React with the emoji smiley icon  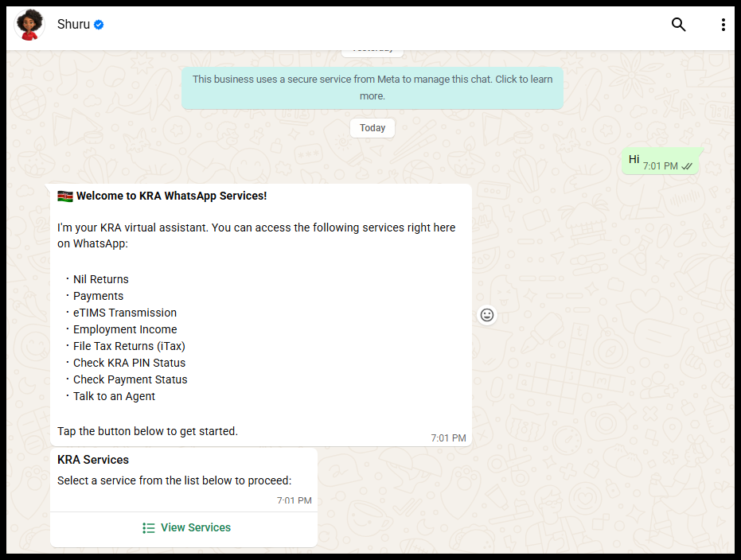[487, 315]
